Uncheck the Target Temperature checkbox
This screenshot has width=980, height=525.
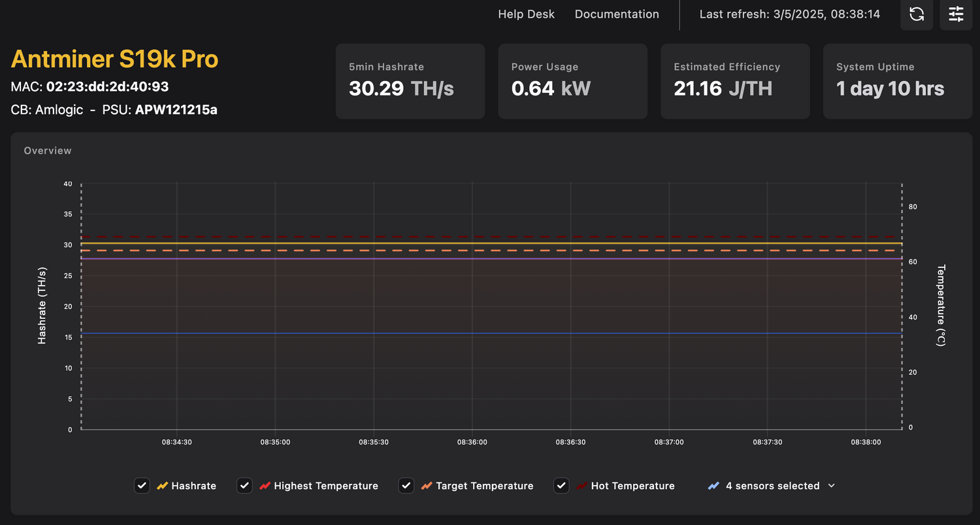click(406, 486)
